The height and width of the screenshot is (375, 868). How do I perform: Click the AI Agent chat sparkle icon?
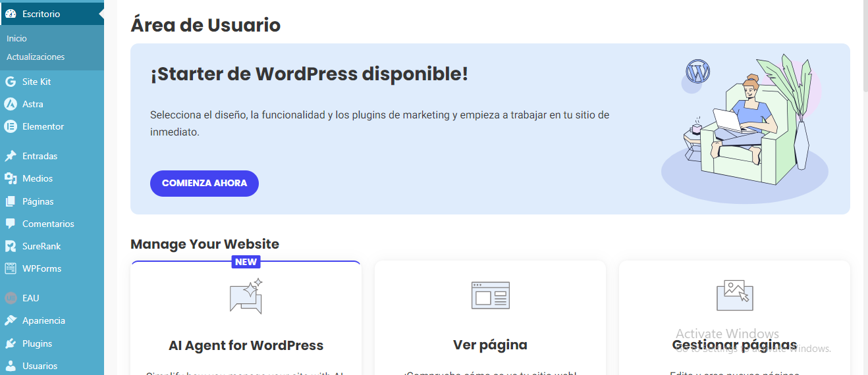246,295
